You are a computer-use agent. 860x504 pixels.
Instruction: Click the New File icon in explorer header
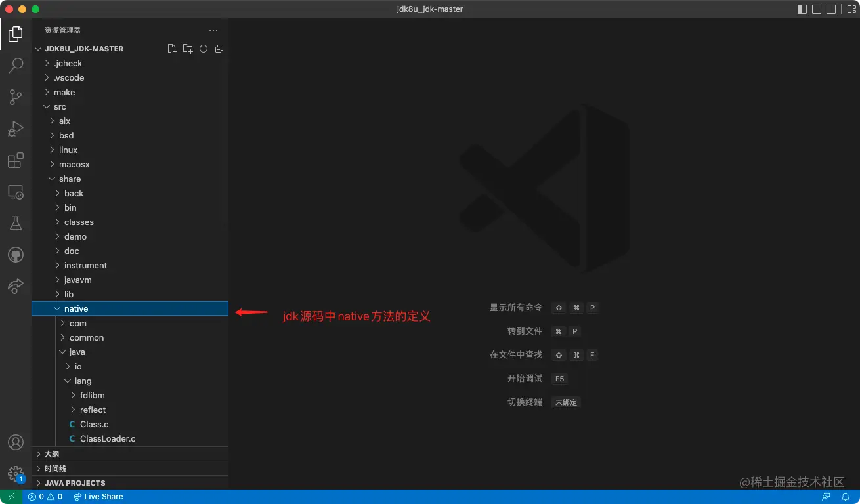172,49
